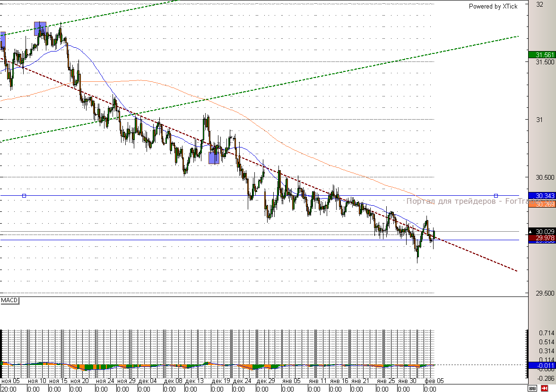Viewport: 556px width, 392px height.
Task: Click the 'янв 25' date label
Action: 386,381
